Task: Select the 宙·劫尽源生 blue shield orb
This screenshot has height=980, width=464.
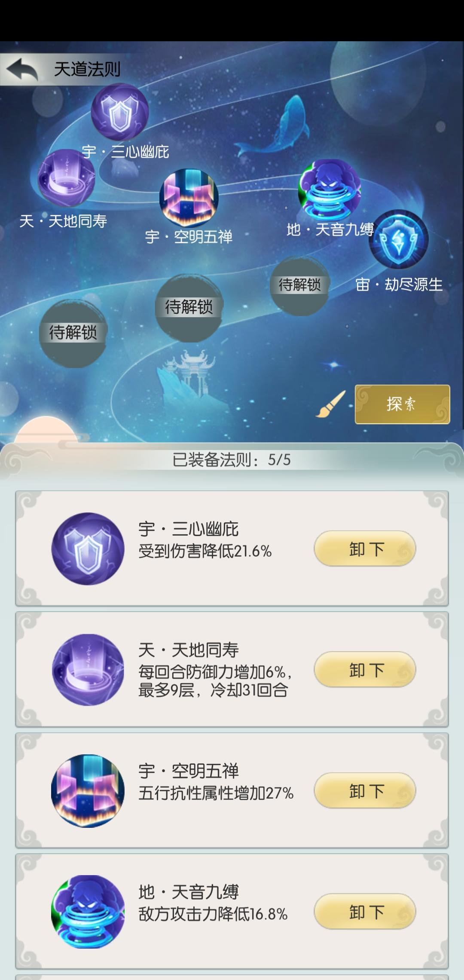Action: [x=399, y=239]
